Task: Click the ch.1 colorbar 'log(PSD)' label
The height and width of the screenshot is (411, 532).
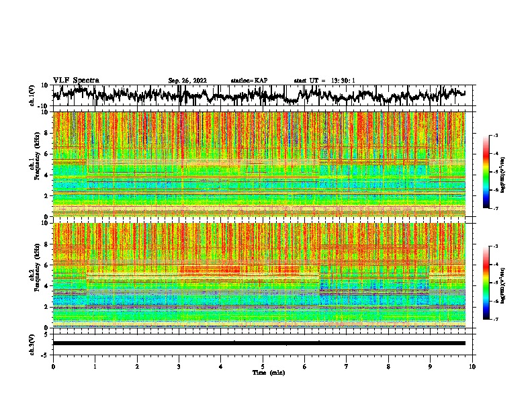Action: pos(502,175)
